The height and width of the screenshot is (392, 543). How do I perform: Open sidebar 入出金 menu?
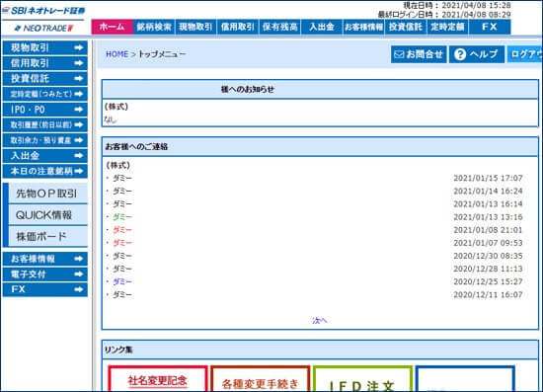(x=44, y=155)
